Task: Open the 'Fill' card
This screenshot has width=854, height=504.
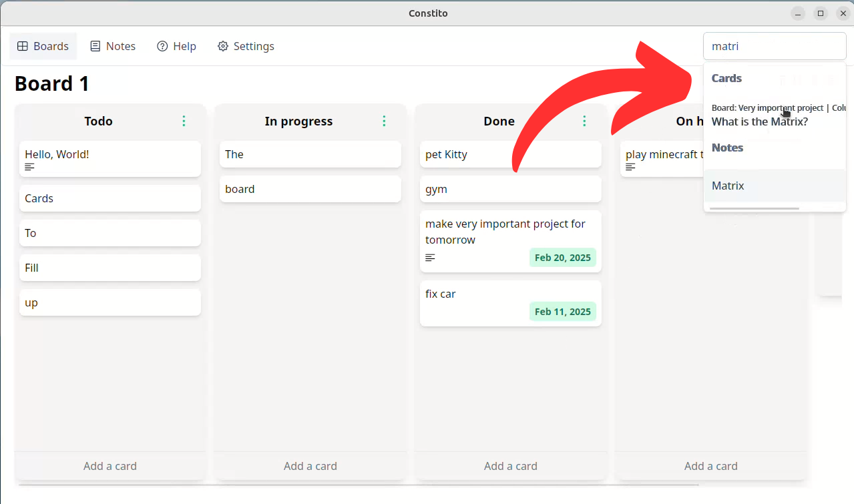Action: coord(110,268)
